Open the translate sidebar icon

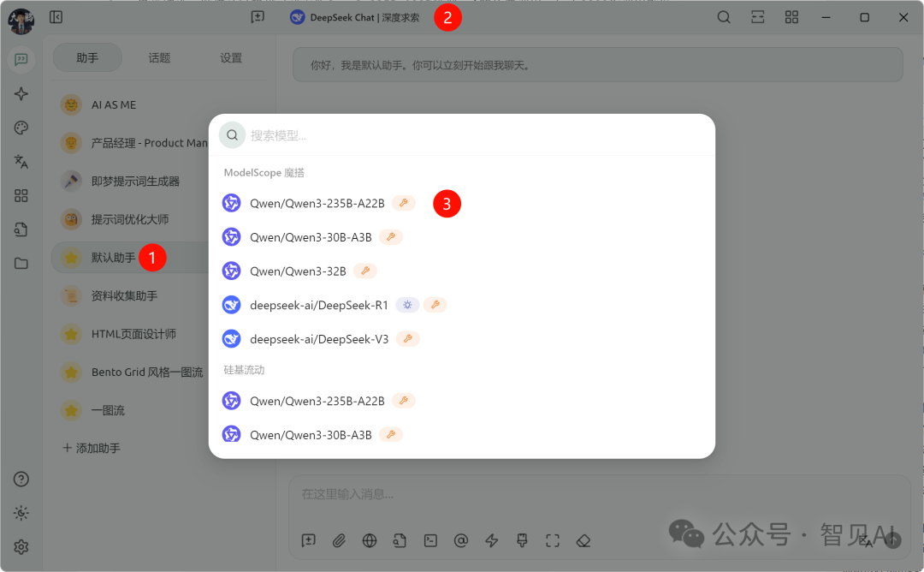click(21, 162)
